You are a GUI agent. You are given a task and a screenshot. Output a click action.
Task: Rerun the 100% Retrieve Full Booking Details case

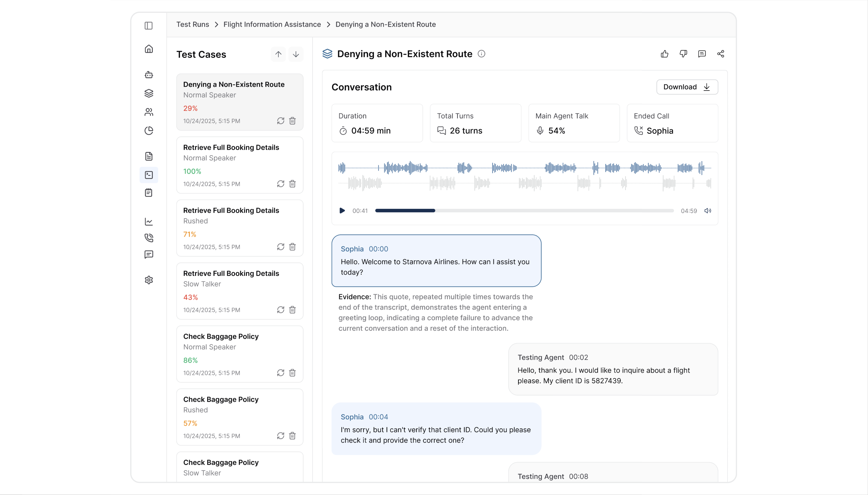pyautogui.click(x=280, y=184)
